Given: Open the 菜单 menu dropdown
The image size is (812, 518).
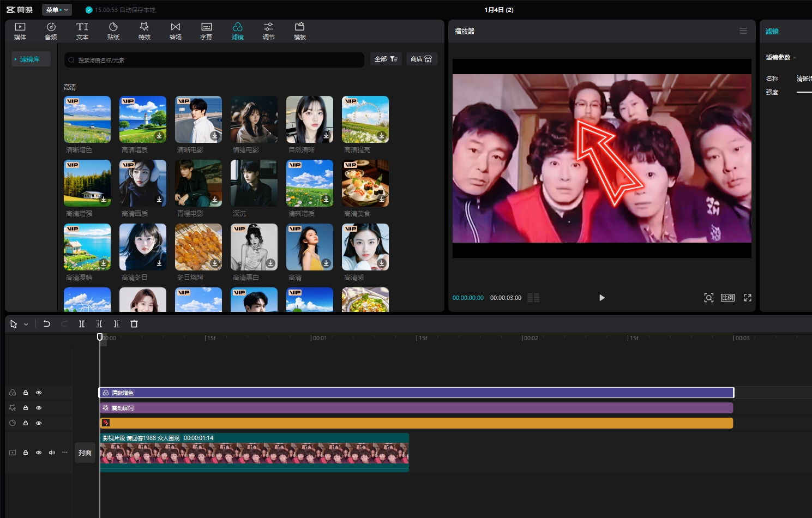Looking at the screenshot, I should 57,10.
